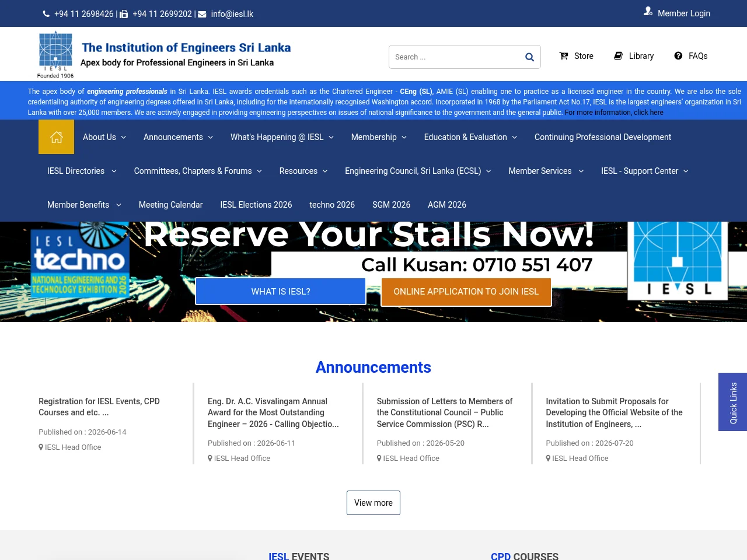Click the envelope icon beside info@iesl.lk

202,14
